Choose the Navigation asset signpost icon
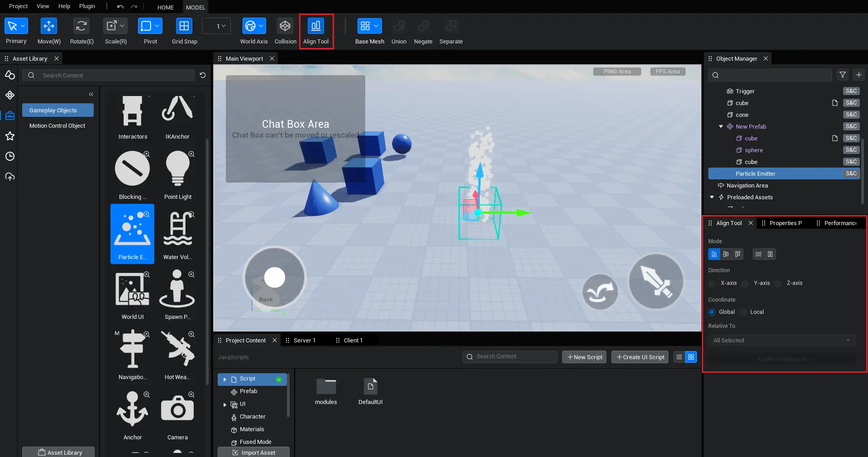This screenshot has height=457, width=868. pos(133,349)
